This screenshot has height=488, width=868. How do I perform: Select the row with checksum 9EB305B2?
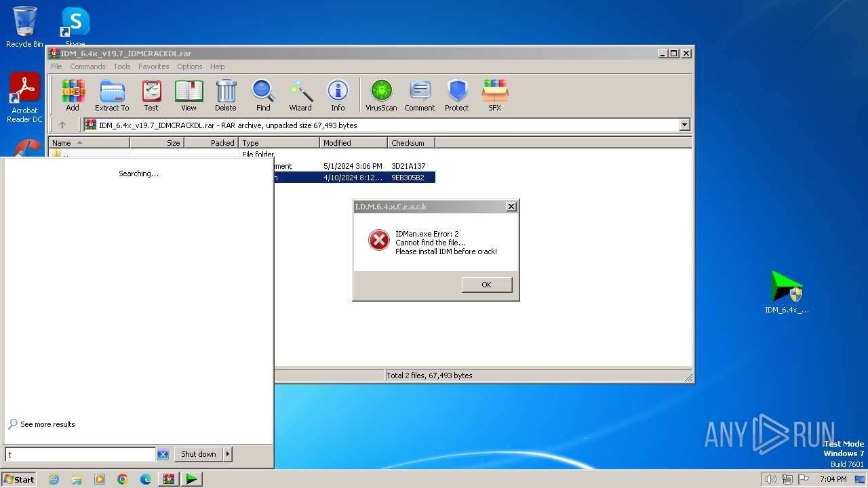[x=354, y=178]
